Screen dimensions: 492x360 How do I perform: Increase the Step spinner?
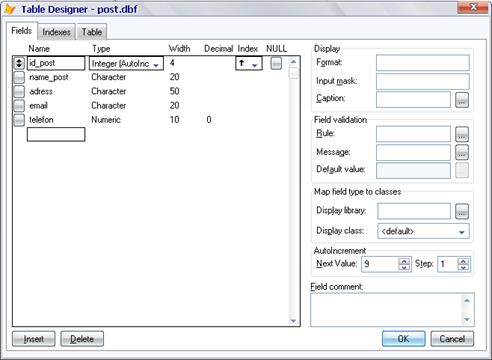click(x=463, y=261)
